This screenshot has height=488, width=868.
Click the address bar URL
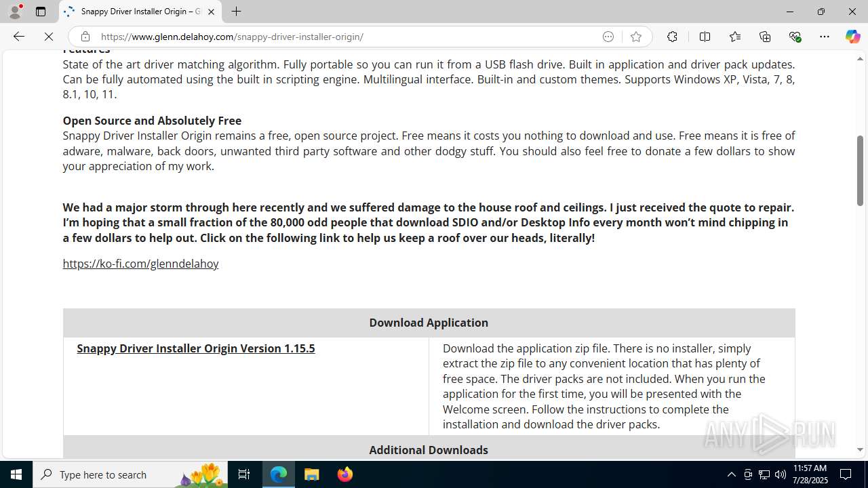(x=232, y=37)
